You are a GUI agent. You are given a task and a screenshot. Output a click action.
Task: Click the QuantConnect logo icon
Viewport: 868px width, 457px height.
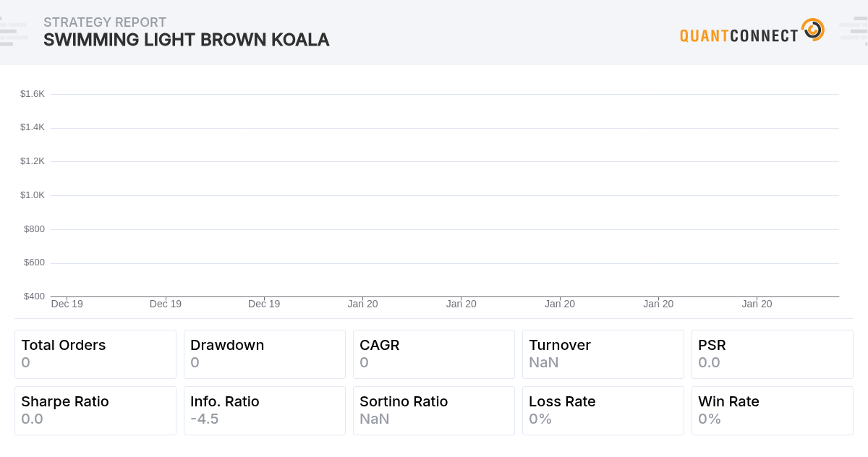point(813,30)
